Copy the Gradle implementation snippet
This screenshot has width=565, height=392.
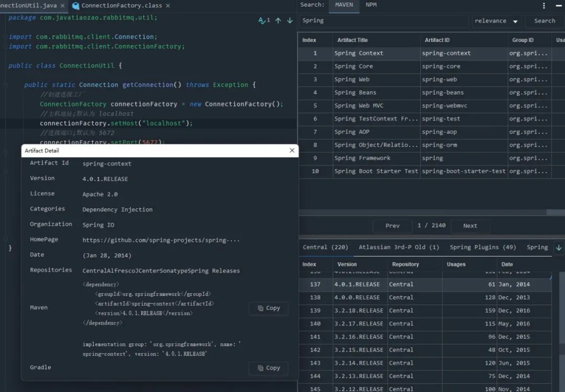(268, 368)
